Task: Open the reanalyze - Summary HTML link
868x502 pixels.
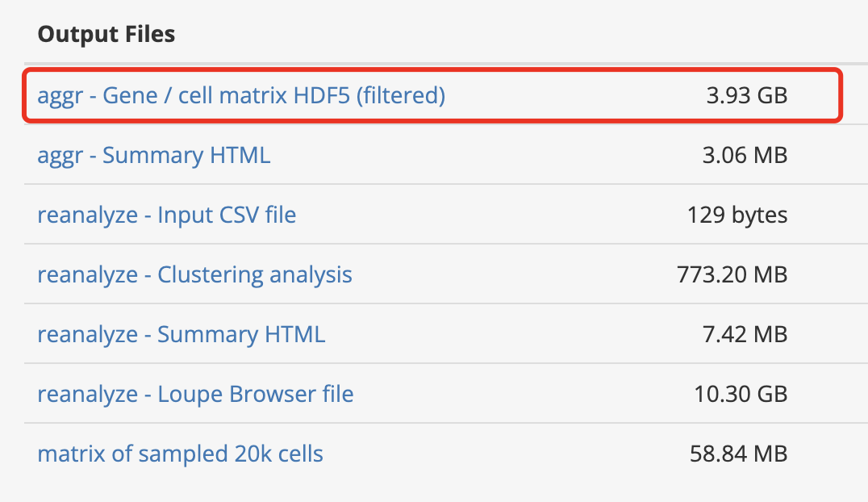Action: 181,335
